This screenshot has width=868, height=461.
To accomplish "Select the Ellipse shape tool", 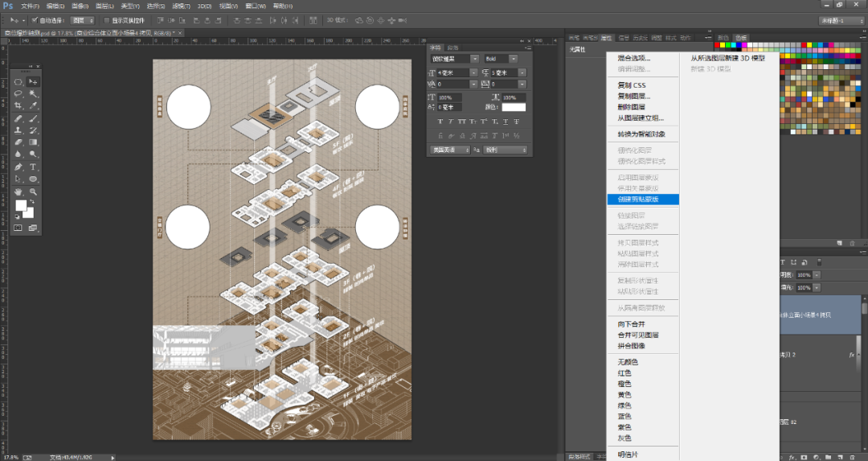I will tap(33, 179).
